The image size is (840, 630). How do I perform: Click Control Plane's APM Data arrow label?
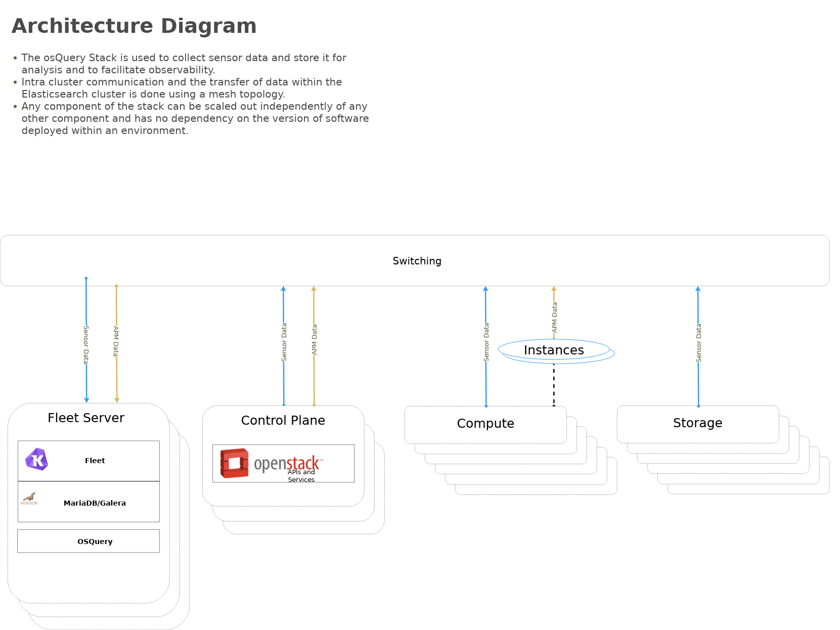(315, 340)
